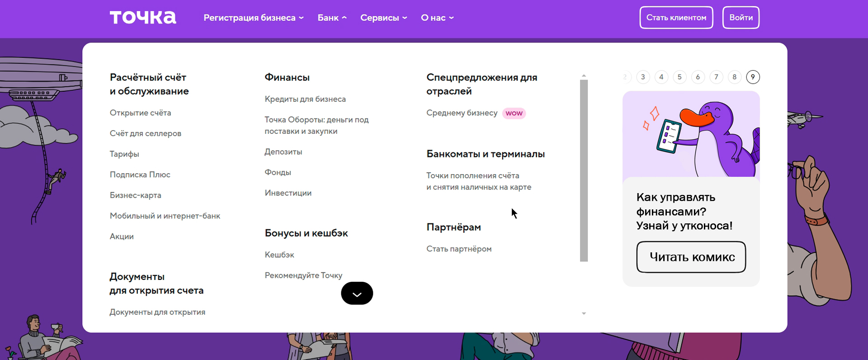Select carousel page 9

[753, 77]
